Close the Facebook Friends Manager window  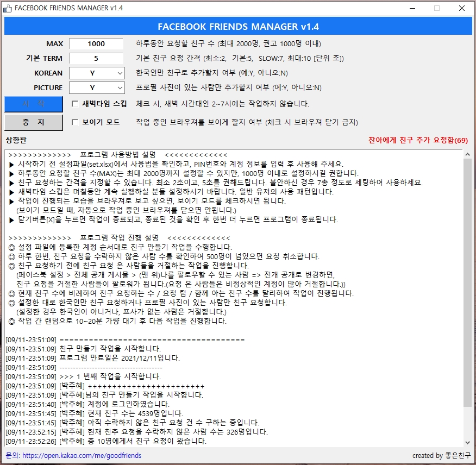click(x=462, y=8)
